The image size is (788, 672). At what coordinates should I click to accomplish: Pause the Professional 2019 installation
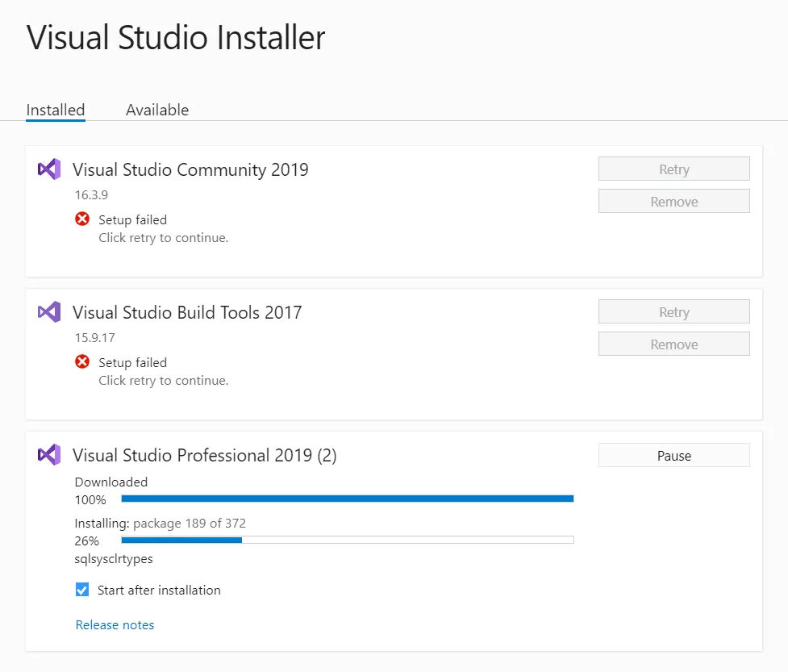click(673, 456)
